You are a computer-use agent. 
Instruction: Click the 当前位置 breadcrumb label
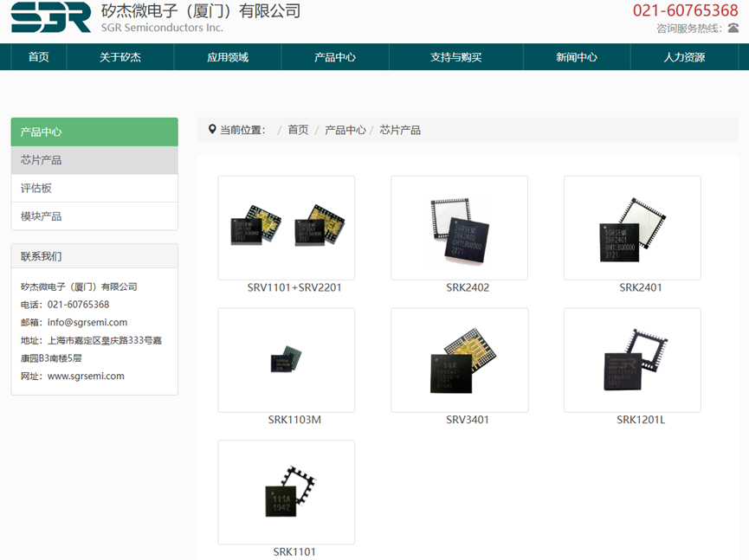pos(242,130)
